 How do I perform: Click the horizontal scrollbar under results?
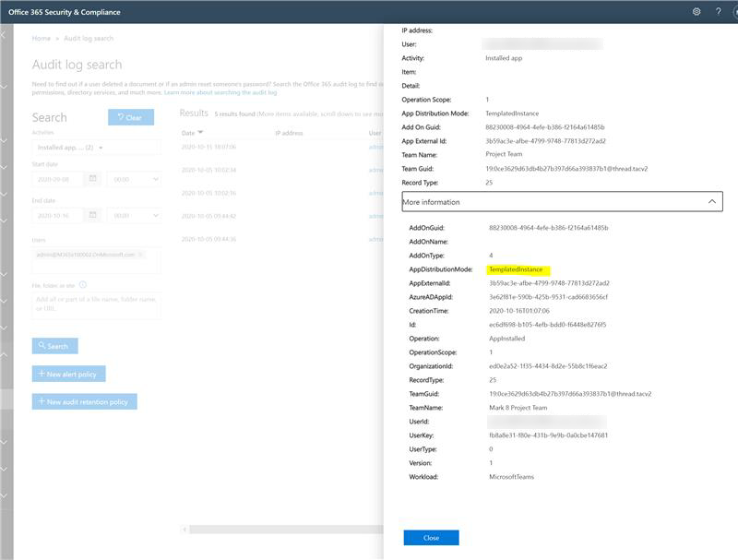pos(286,530)
